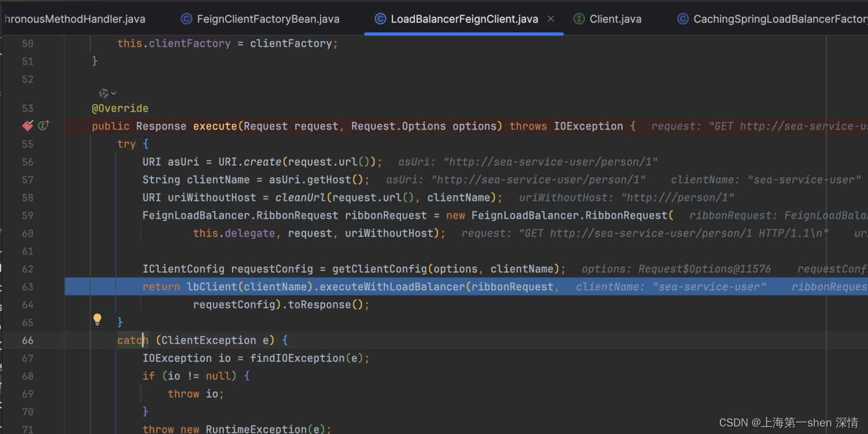868x434 pixels.
Task: Click the gutter at line number 62
Action: point(27,269)
